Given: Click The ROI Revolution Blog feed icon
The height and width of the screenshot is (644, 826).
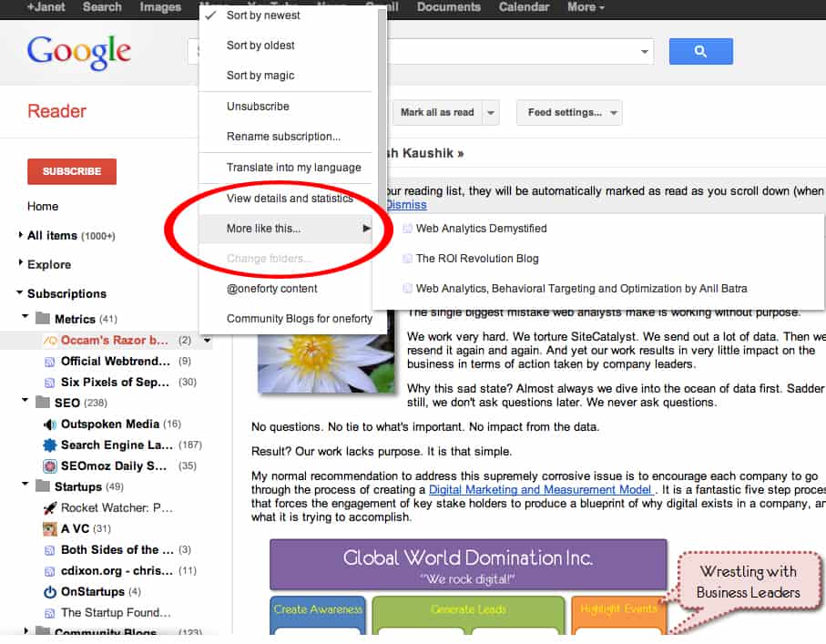Looking at the screenshot, I should tap(407, 259).
